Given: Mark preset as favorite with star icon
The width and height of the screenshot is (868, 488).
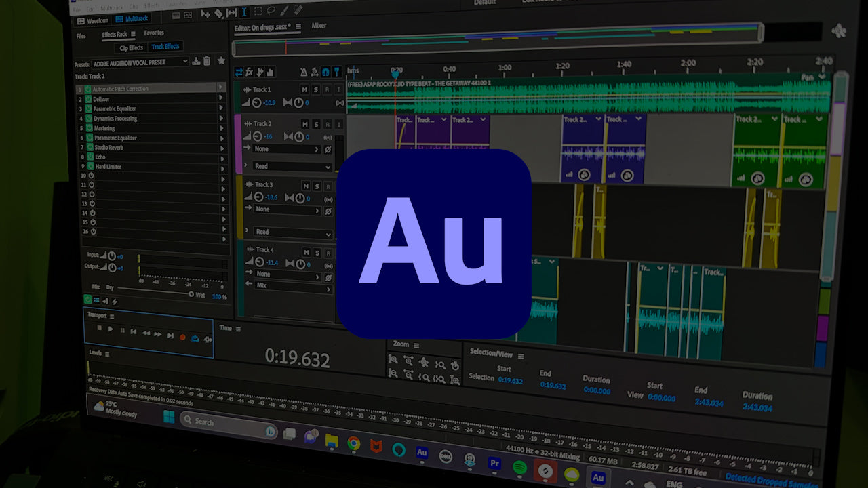Looking at the screenshot, I should coord(221,60).
